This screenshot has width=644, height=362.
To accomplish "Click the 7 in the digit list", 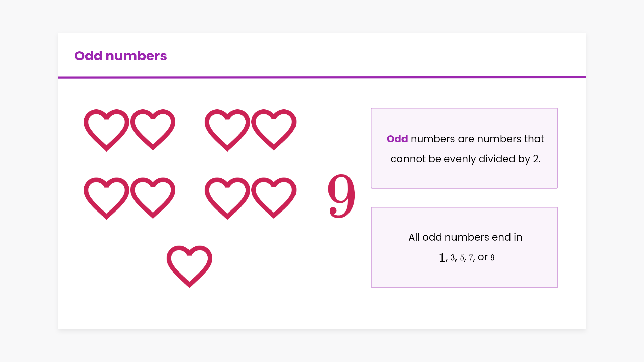I will pyautogui.click(x=471, y=258).
